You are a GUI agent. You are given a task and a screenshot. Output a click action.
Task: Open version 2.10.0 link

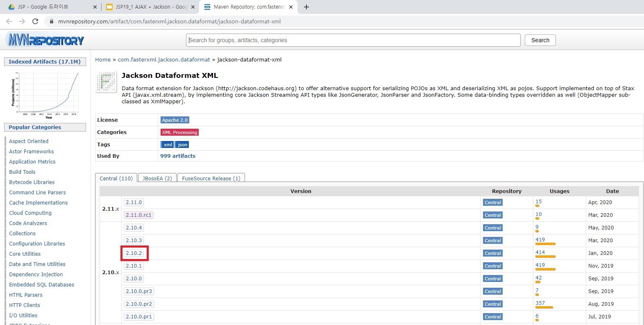pyautogui.click(x=134, y=279)
